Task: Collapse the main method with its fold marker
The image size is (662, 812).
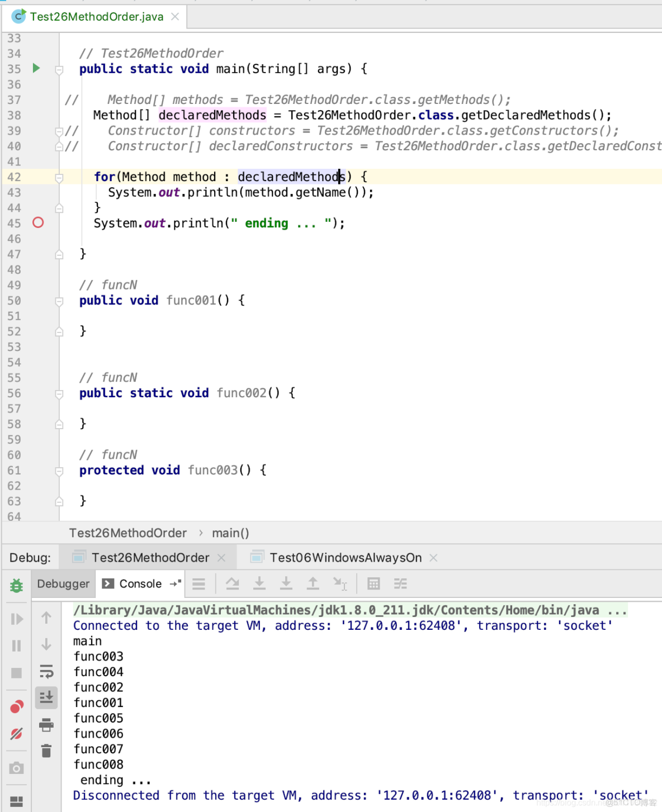Action: pos(59,70)
